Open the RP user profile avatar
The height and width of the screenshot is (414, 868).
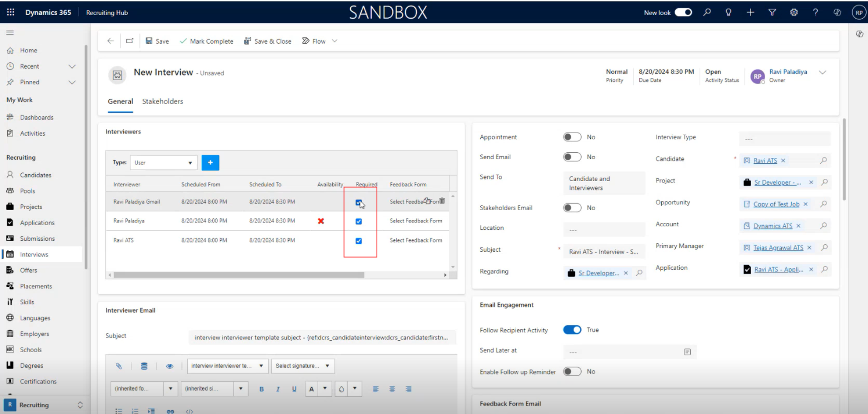point(858,12)
